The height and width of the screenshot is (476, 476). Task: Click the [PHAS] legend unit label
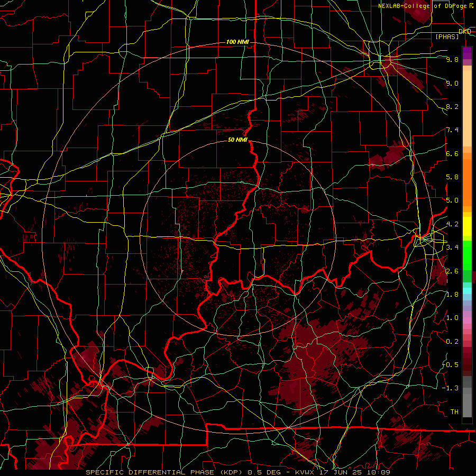(x=447, y=36)
